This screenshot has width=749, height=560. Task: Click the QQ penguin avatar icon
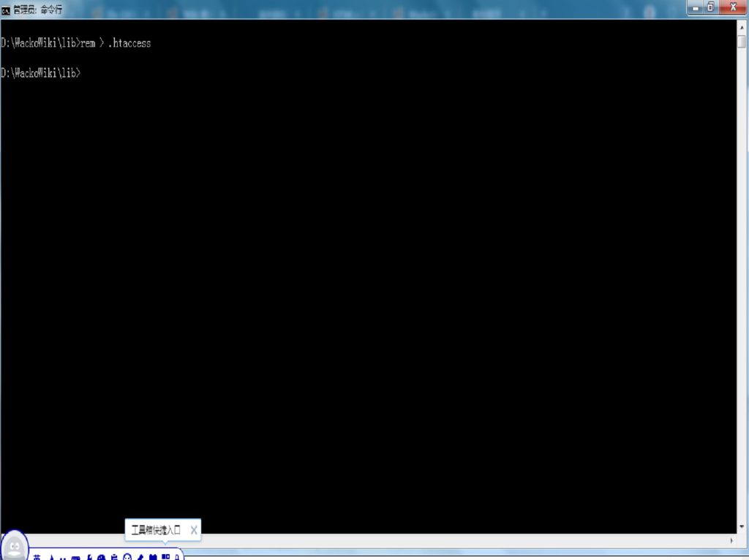tap(15, 545)
